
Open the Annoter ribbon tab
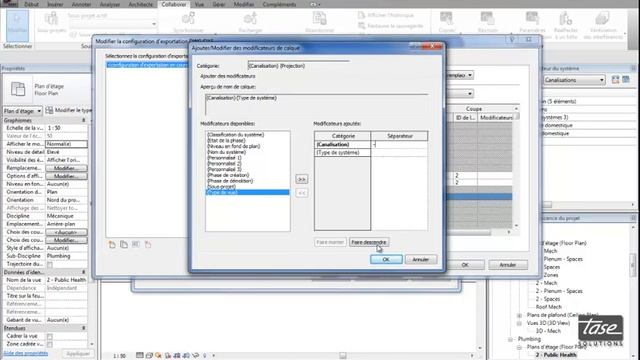click(81, 4)
